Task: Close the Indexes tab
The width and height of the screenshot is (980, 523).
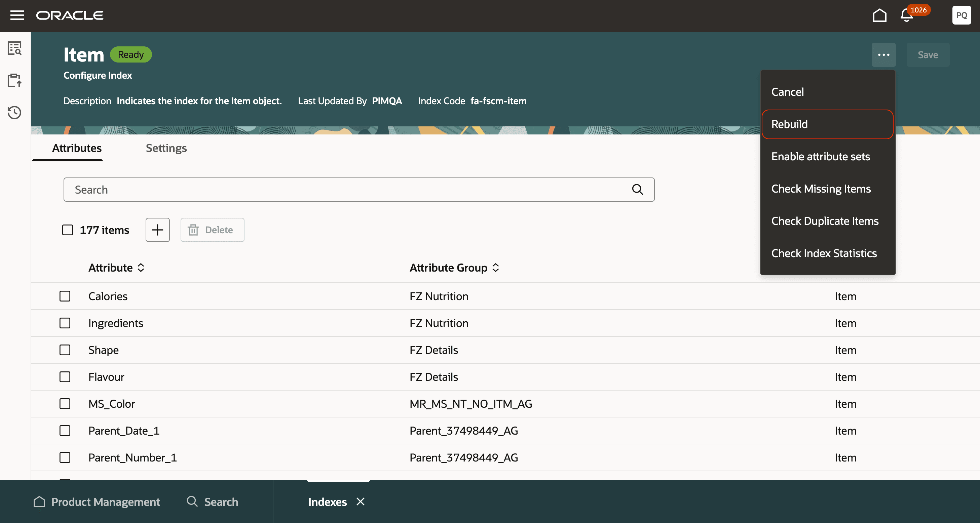Action: pos(360,502)
